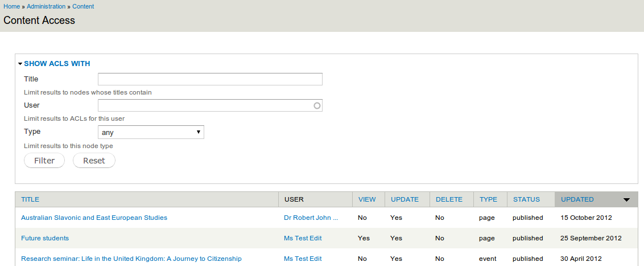Click the Reset button
This screenshot has width=644, height=266.
pyautogui.click(x=94, y=161)
